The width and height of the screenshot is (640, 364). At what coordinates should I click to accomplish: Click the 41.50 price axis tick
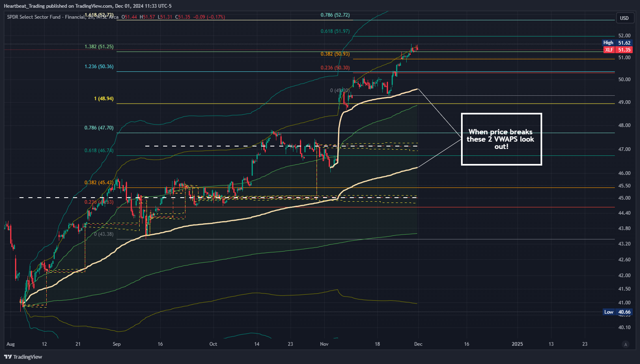point(624,289)
